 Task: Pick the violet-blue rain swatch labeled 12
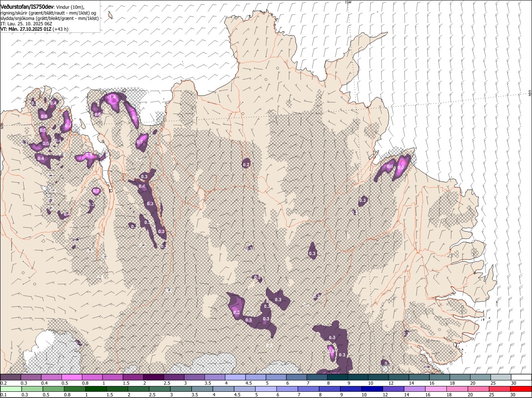coord(393,389)
